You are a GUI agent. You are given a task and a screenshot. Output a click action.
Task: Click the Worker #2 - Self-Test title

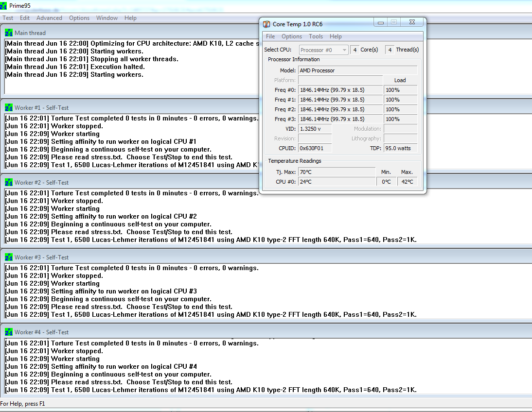click(41, 182)
